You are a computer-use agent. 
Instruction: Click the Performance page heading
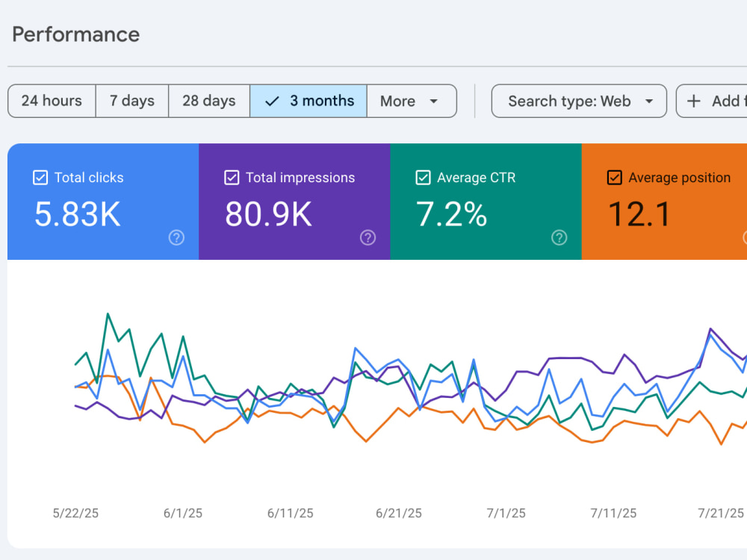click(75, 34)
